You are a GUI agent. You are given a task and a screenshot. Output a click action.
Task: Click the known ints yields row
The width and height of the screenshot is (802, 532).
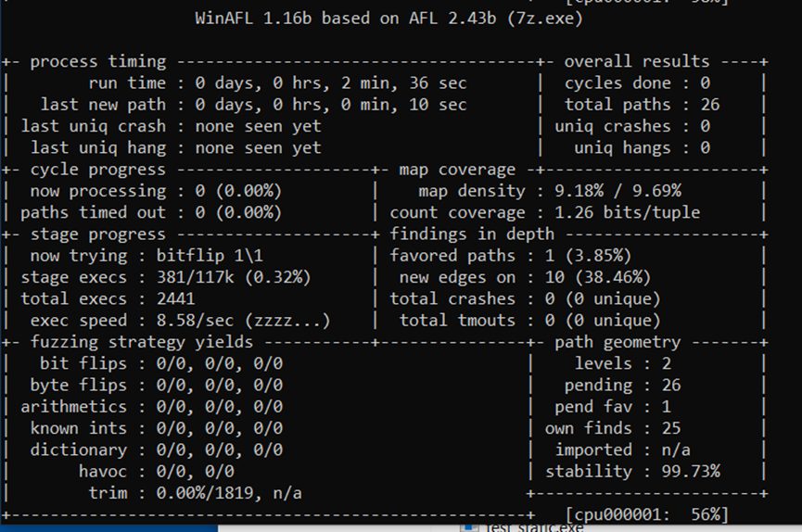pyautogui.click(x=157, y=428)
